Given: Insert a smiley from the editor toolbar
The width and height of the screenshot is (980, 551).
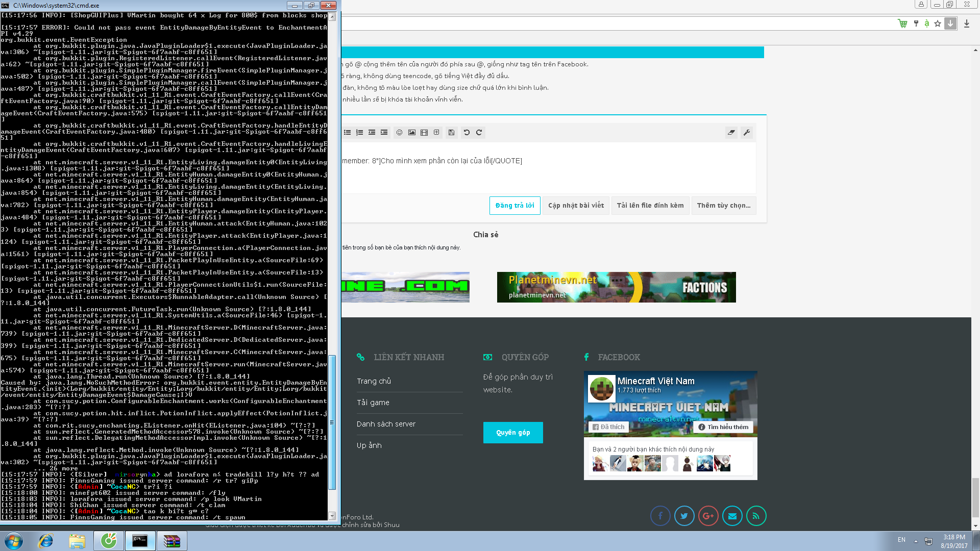Looking at the screenshot, I should [399, 133].
